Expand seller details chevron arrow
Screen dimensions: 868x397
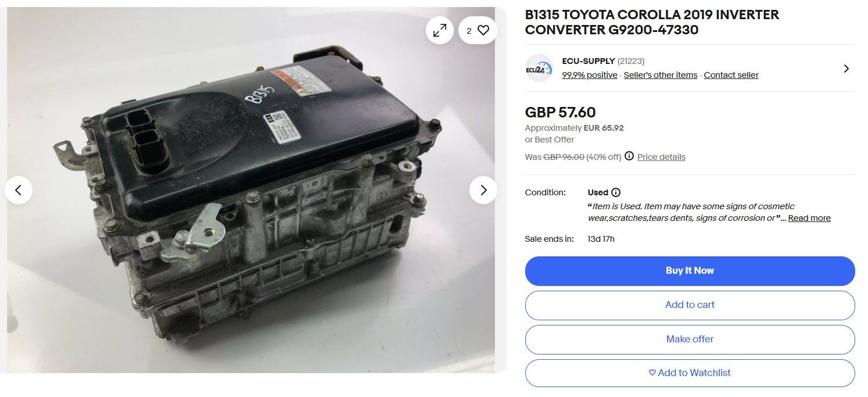coord(846,69)
